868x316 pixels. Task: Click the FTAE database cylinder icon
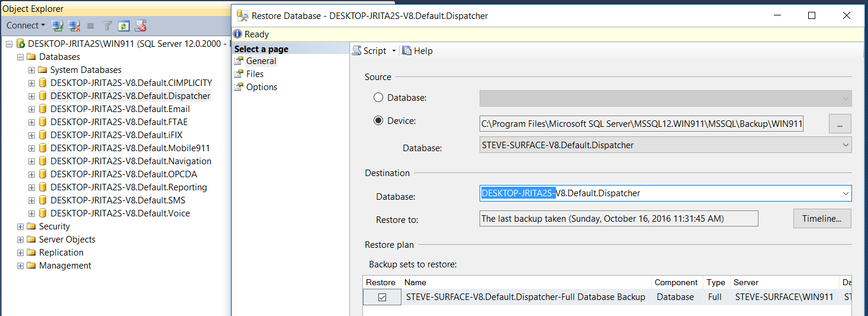pyautogui.click(x=43, y=122)
